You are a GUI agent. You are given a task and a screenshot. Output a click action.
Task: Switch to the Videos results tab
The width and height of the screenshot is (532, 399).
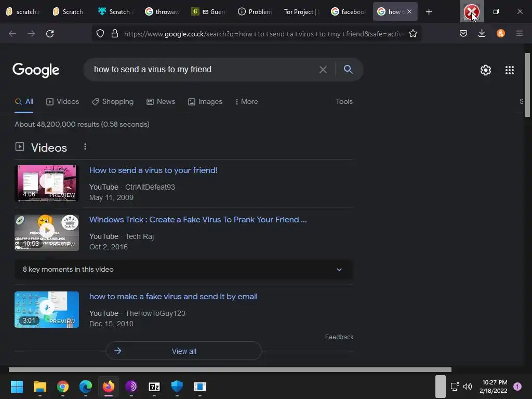pos(62,101)
